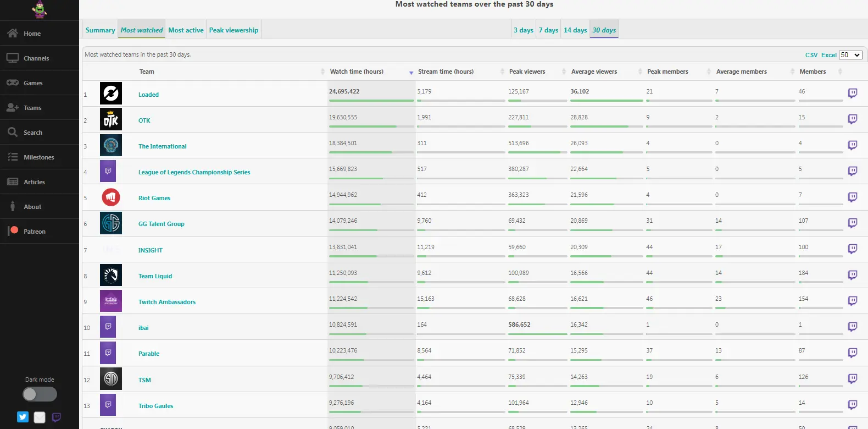The width and height of the screenshot is (868, 429).
Task: Open INSIGHT row Twitch icon
Action: [853, 249]
